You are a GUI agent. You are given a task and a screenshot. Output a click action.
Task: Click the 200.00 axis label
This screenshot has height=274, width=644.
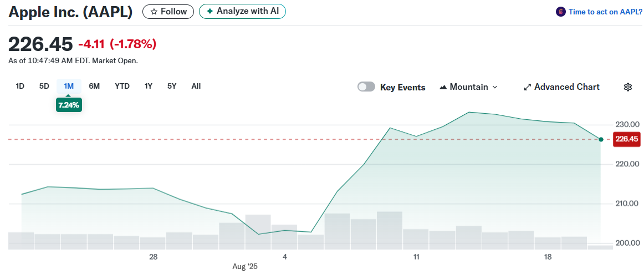(x=628, y=243)
